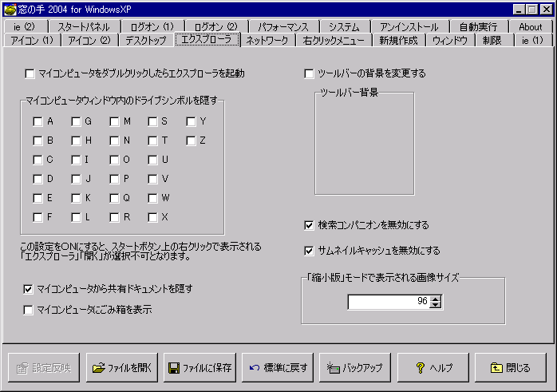
Task: Check drive J hide checkbox
Action: 76,179
